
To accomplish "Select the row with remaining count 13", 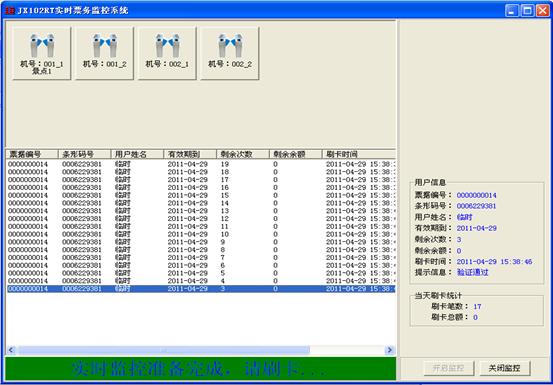I will tap(201, 211).
